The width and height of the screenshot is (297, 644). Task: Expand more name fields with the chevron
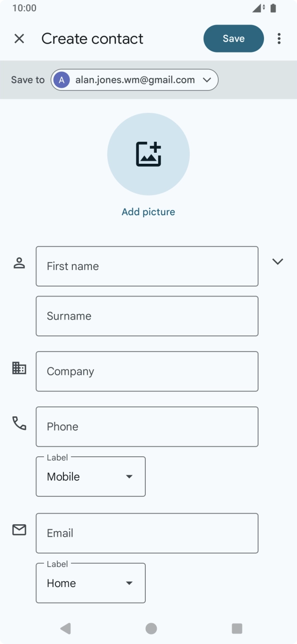coord(278,261)
